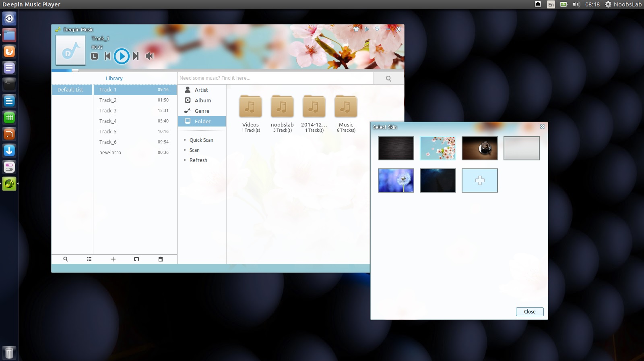This screenshot has height=361, width=644.
Task: Choose the cherry blossom skin thumbnail
Action: [x=438, y=148]
